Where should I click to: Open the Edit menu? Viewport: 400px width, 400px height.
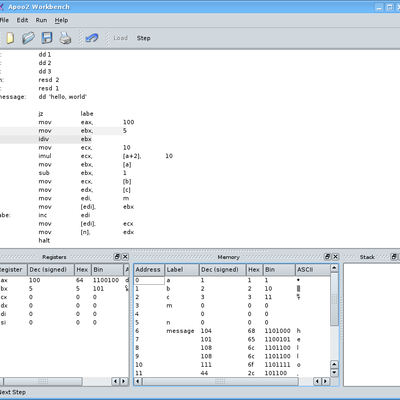(x=22, y=20)
